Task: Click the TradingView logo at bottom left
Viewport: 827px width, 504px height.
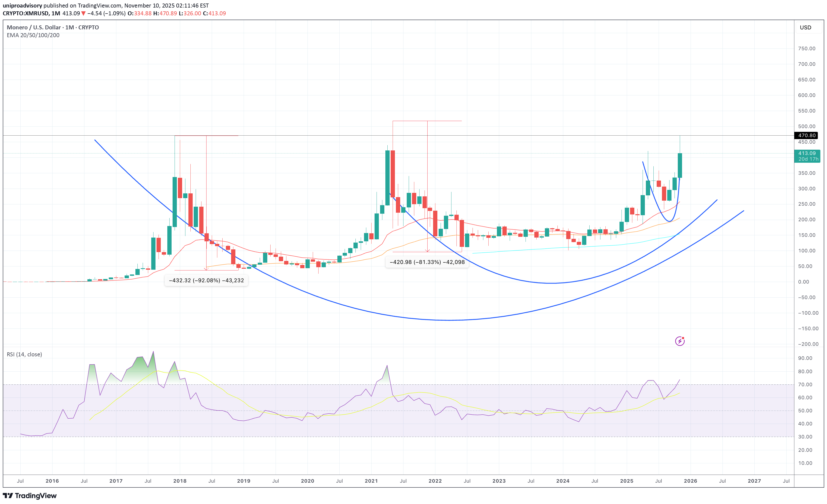Action: click(x=30, y=496)
